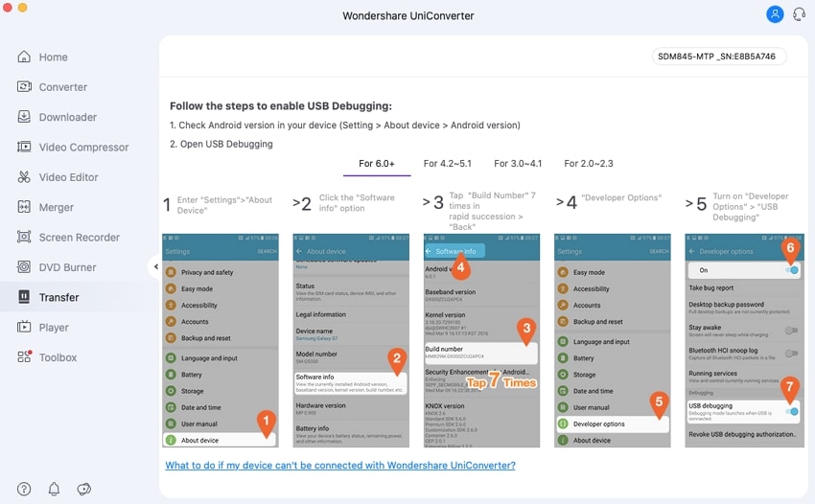This screenshot has height=504, width=815.
Task: Open the Toolbox section
Action: click(x=47, y=357)
